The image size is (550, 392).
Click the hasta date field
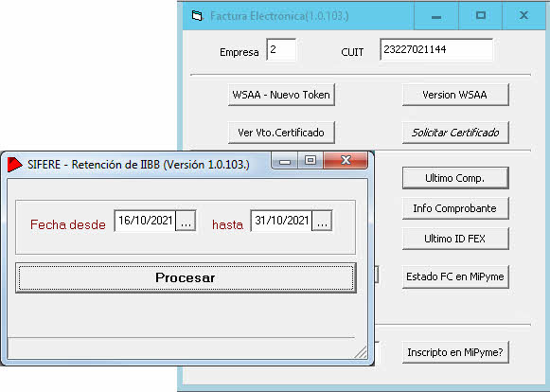point(282,222)
